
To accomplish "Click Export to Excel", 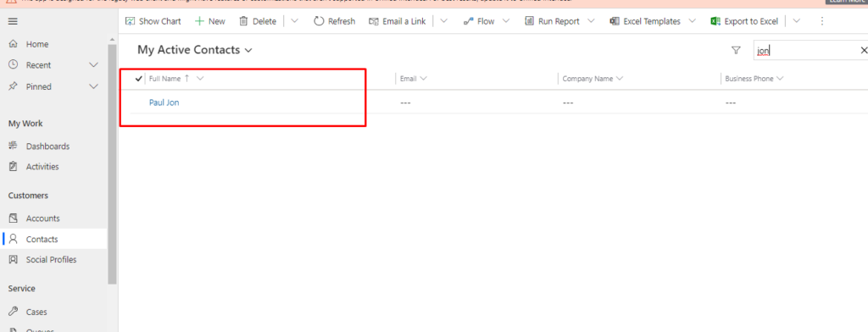I will [x=744, y=21].
